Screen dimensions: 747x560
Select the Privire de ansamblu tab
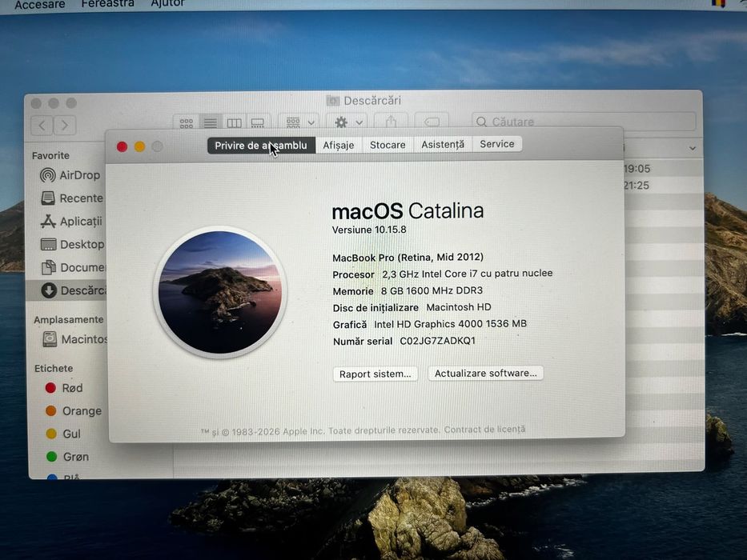click(261, 146)
